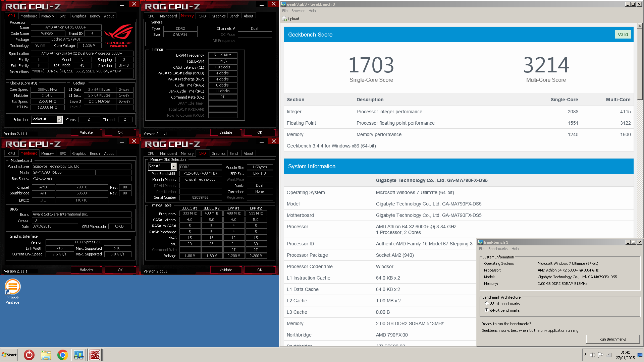
Task: Open File menu in the small Geekbench 3 window
Action: [x=482, y=249]
